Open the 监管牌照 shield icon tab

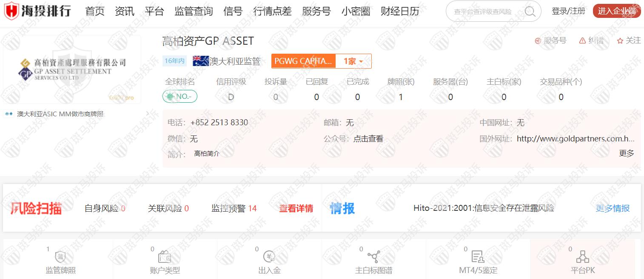(60, 257)
